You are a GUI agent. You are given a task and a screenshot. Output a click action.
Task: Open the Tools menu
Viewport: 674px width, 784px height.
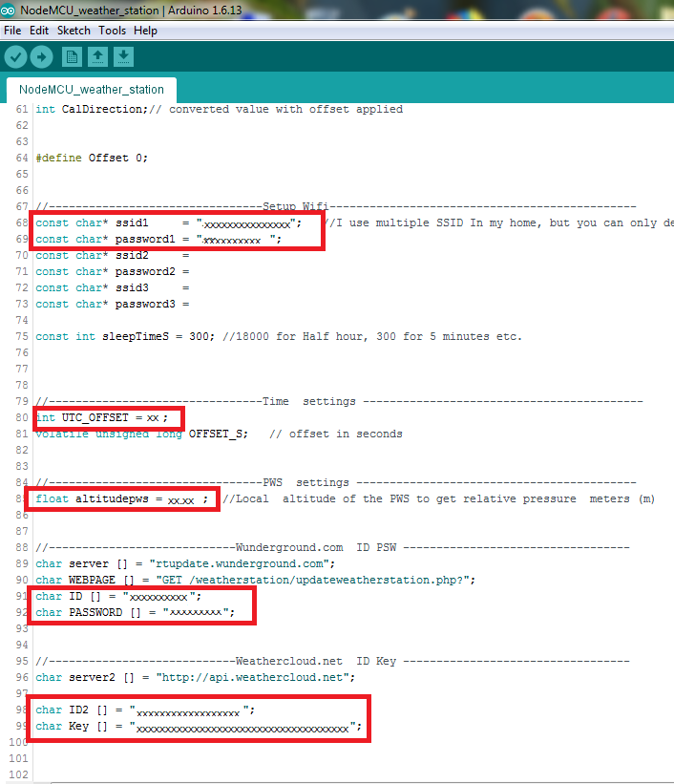point(112,31)
